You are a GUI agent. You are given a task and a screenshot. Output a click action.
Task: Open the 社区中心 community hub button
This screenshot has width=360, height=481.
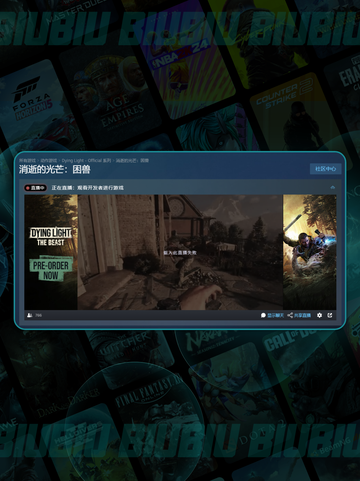pyautogui.click(x=325, y=169)
